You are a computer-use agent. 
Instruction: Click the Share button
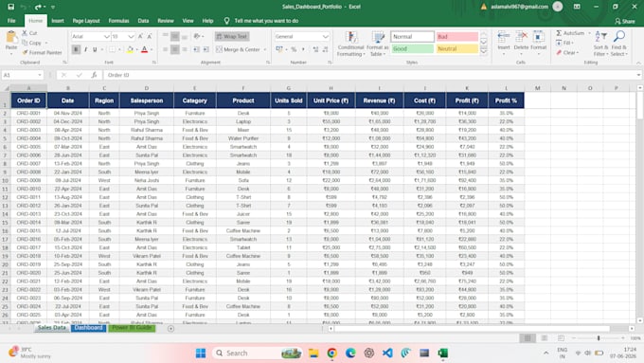[x=625, y=21]
